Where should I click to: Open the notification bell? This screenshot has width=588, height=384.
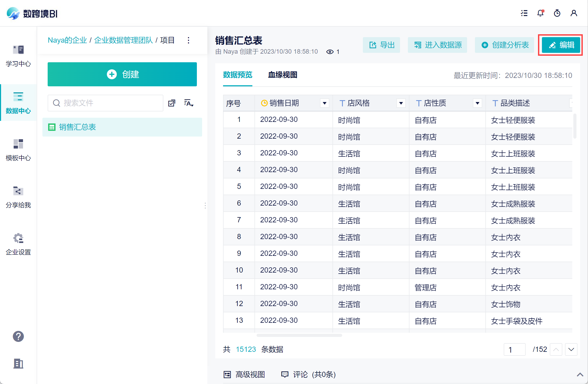point(541,13)
